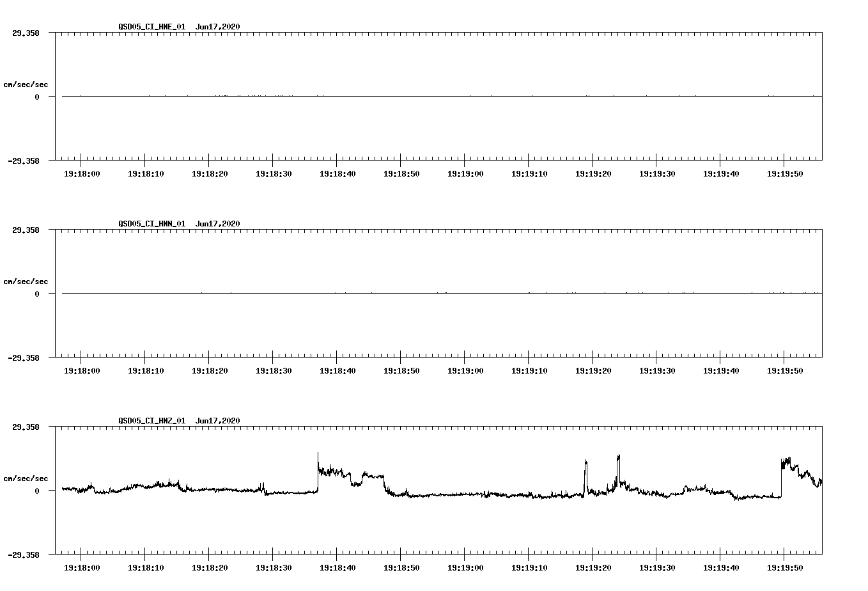Viewport: 868px width, 591px height.
Task: Click the 19:19:40 time label under HNE plot
Action: pyautogui.click(x=721, y=173)
